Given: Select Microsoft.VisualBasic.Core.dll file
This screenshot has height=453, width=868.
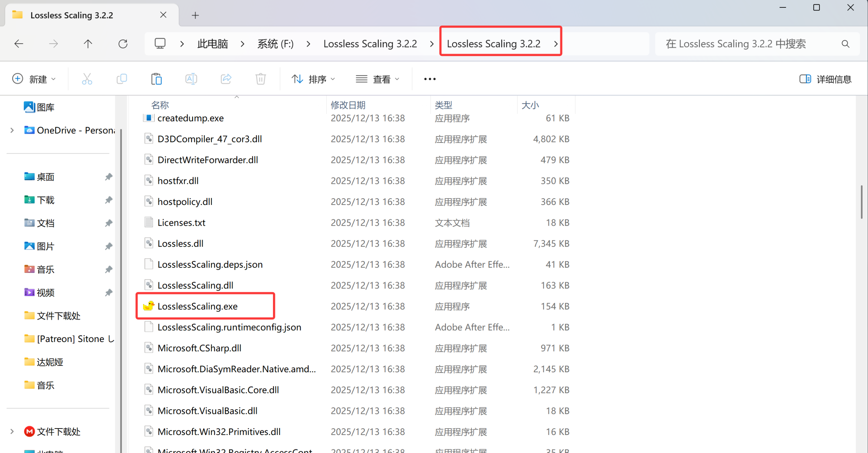Looking at the screenshot, I should pyautogui.click(x=218, y=390).
